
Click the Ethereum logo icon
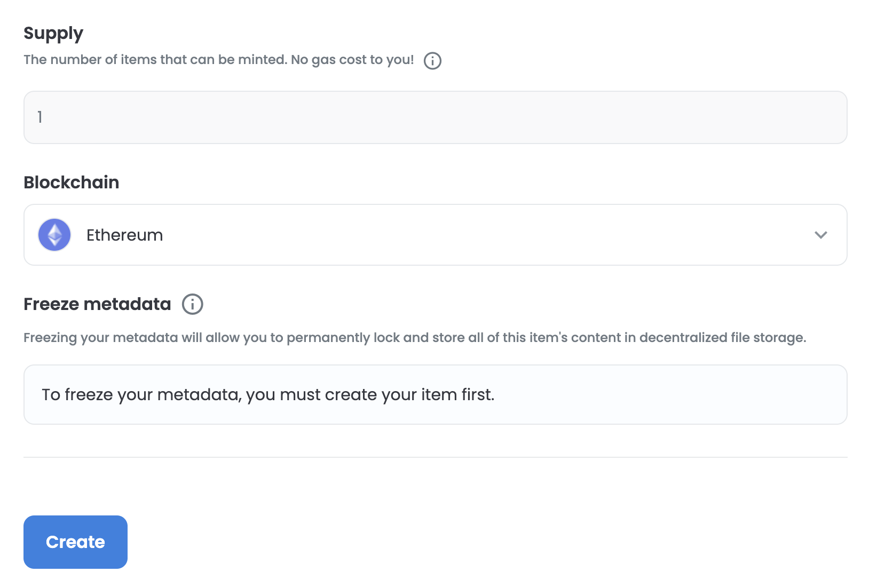54,235
